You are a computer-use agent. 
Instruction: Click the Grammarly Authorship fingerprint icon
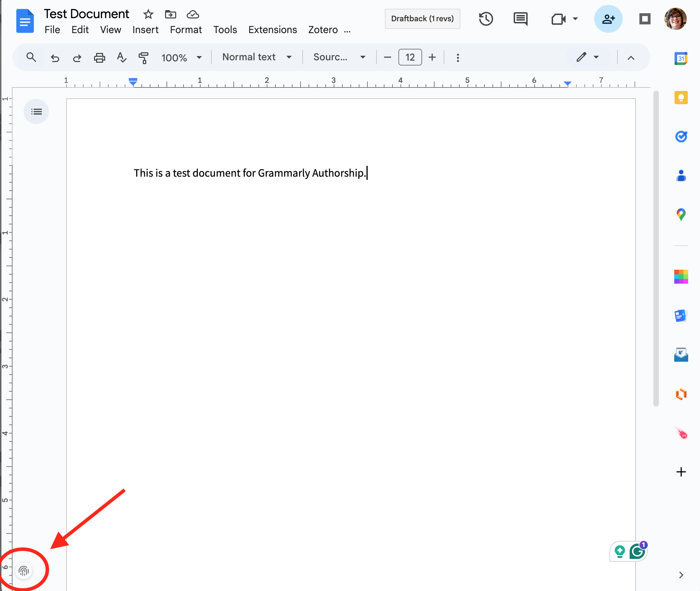click(24, 571)
